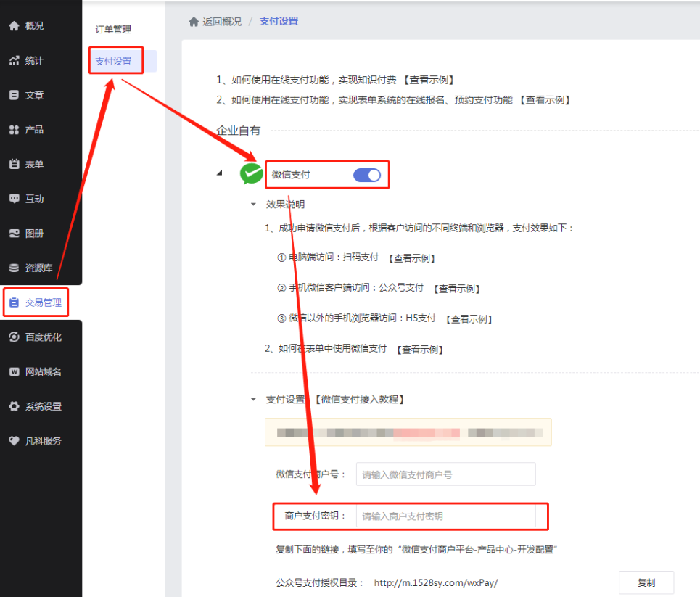Click the breadcrumb home icon
The width and height of the screenshot is (700, 597).
194,22
